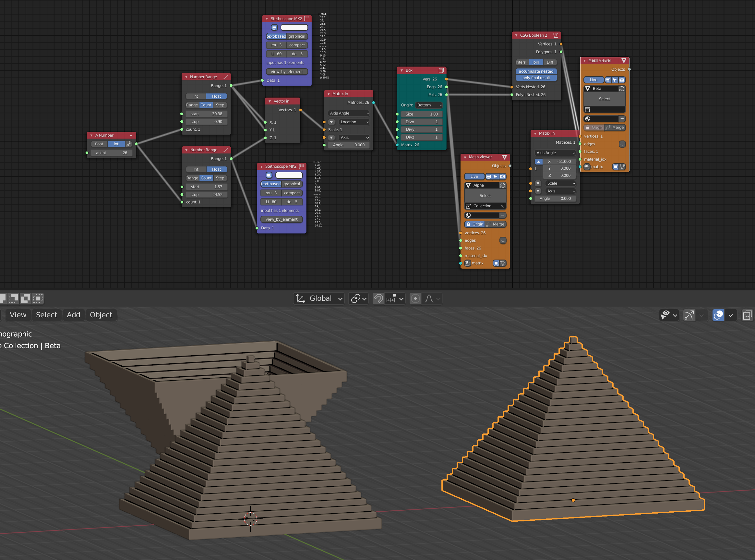Open the Add menu in the viewport header

point(73,315)
